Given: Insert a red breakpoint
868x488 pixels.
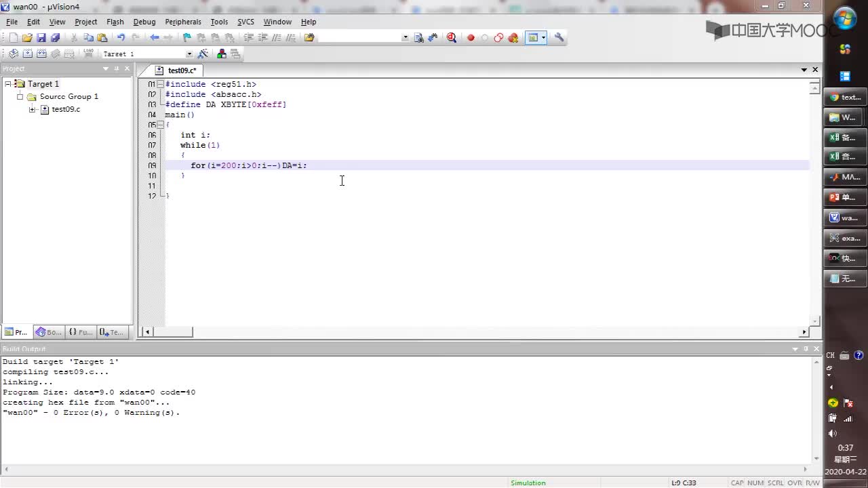Looking at the screenshot, I should [471, 38].
